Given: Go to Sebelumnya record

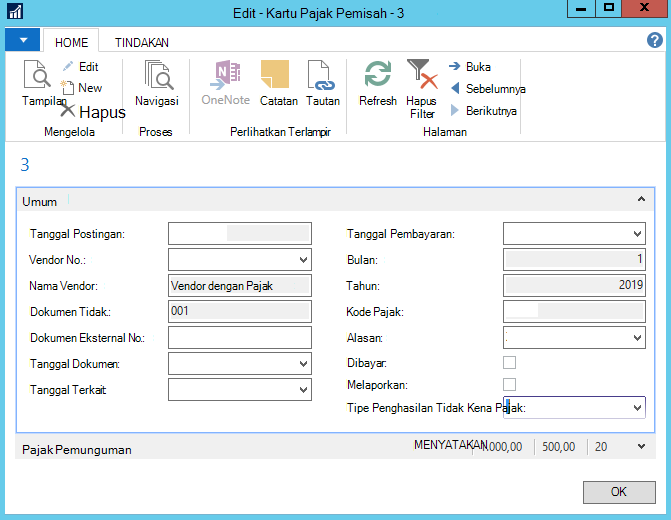Looking at the screenshot, I should point(488,89).
